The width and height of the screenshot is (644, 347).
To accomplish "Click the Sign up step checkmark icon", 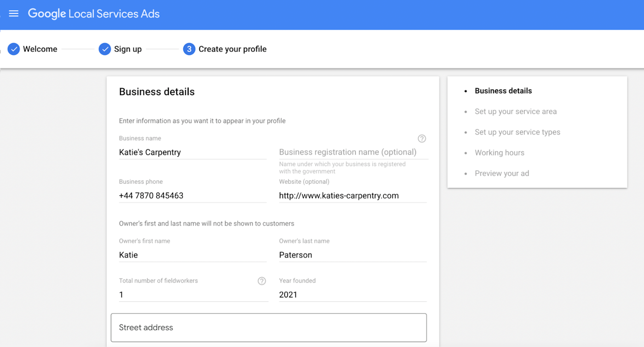I will [x=105, y=49].
